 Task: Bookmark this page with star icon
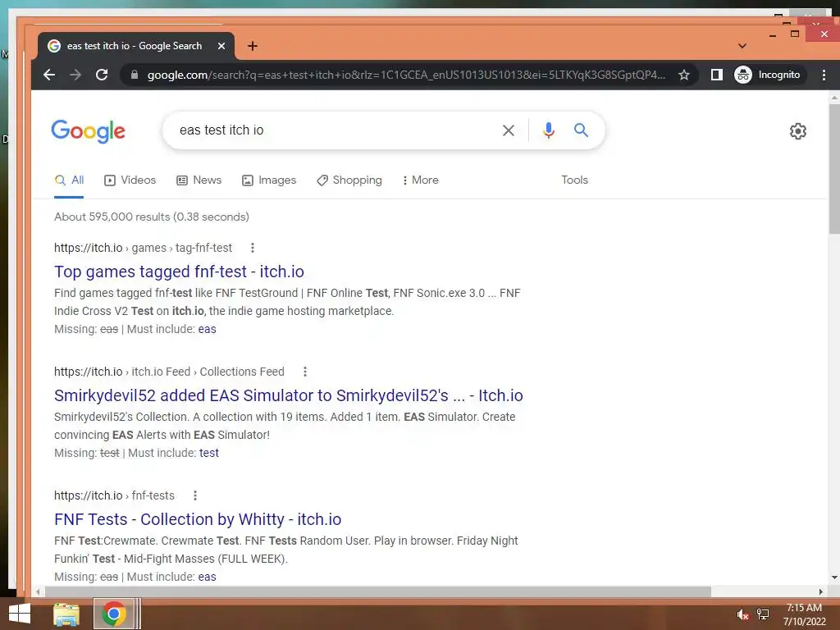click(683, 75)
